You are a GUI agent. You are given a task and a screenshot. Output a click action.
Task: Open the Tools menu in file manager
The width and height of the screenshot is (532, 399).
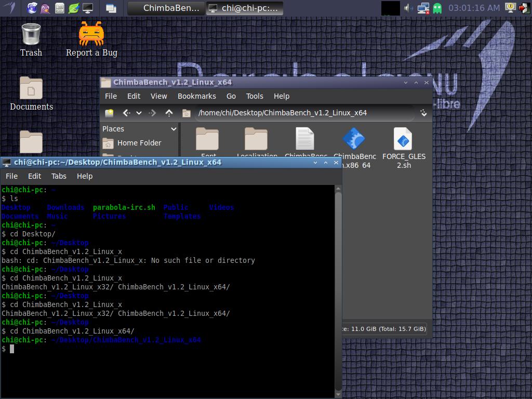pos(255,96)
